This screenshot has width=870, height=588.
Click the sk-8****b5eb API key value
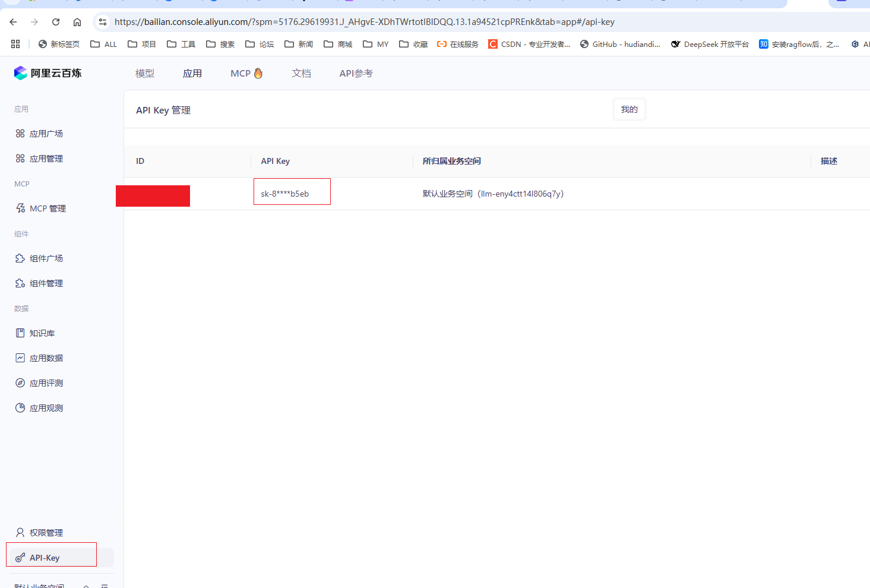(285, 194)
